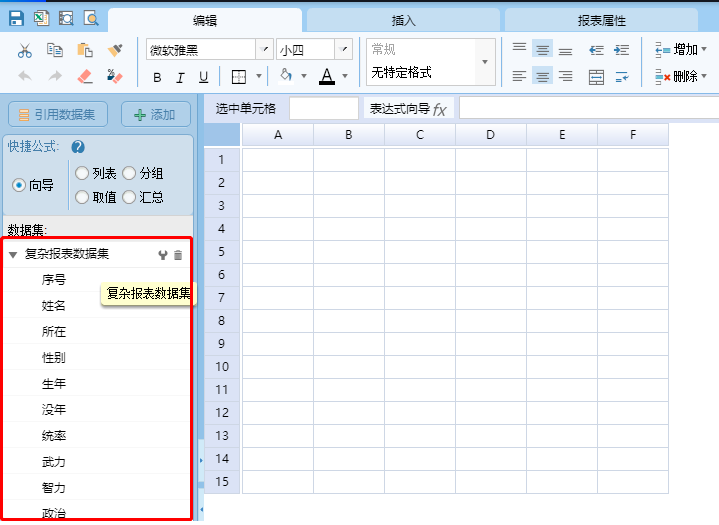This screenshot has width=719, height=525.
Task: Select the 分组 radio option
Action: 129,173
